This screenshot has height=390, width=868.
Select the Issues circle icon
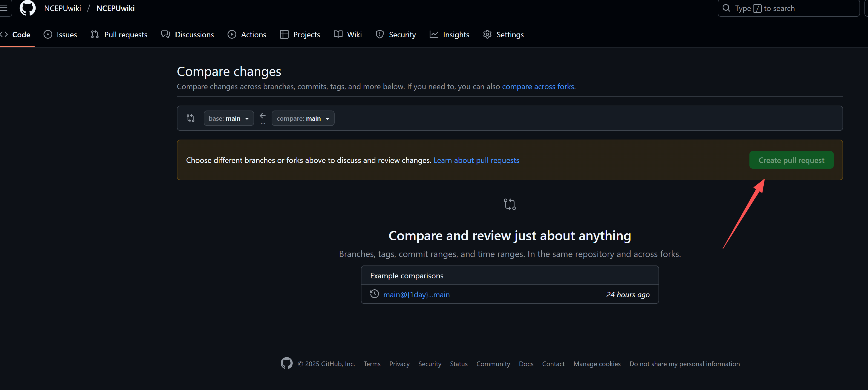48,34
